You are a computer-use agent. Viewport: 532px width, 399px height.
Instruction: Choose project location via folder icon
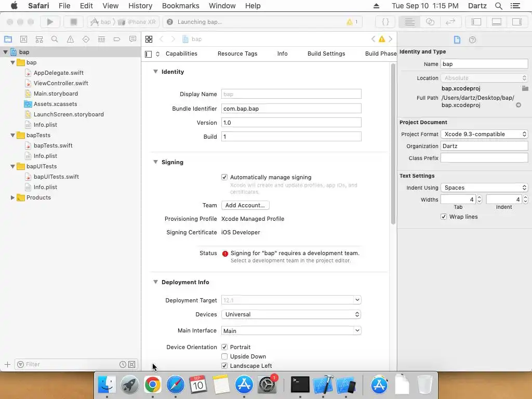pos(525,88)
